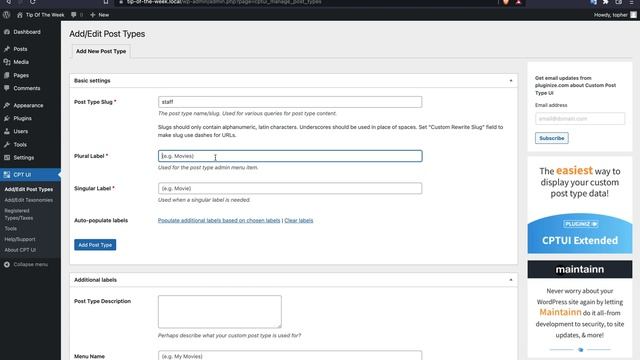Click the Tools wrench icon

pos(7,144)
